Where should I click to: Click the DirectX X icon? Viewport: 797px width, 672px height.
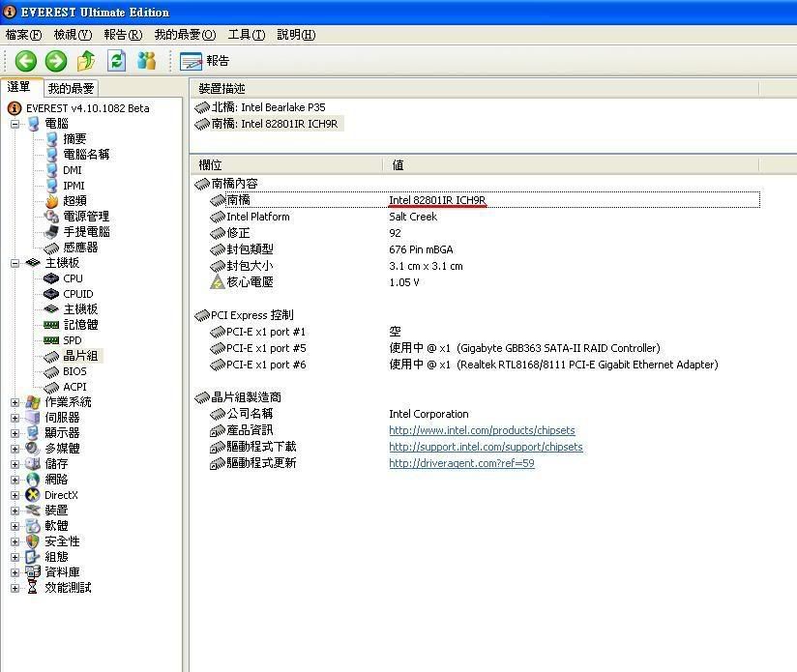pos(33,495)
